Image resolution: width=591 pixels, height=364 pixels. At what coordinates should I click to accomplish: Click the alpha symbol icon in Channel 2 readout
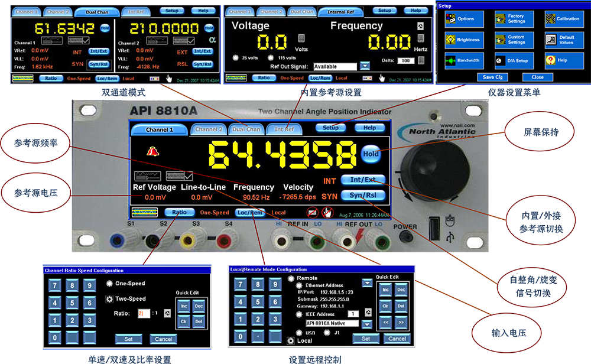coord(212,40)
